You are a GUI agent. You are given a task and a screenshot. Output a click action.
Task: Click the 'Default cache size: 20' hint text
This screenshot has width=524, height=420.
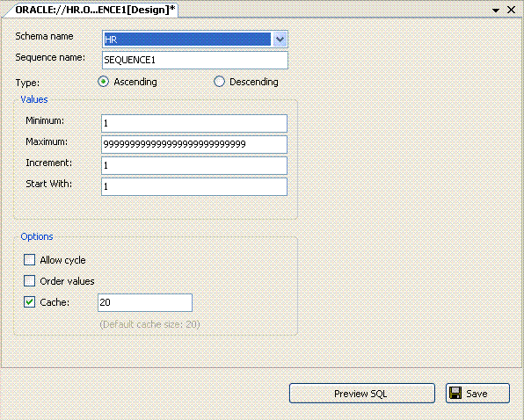149,324
